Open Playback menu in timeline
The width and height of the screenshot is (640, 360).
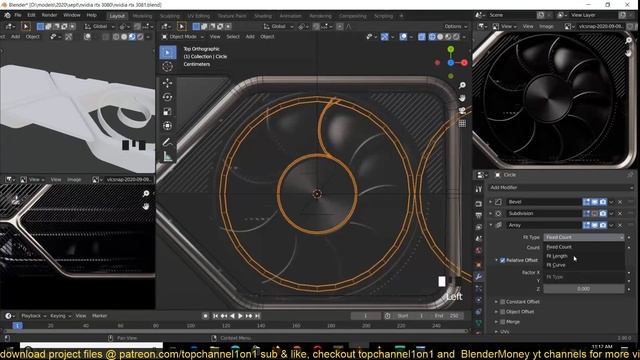[x=33, y=316]
